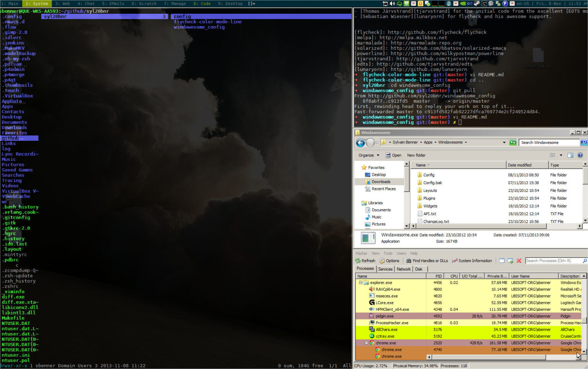
Task: Click the New folder button
Action: click(416, 155)
